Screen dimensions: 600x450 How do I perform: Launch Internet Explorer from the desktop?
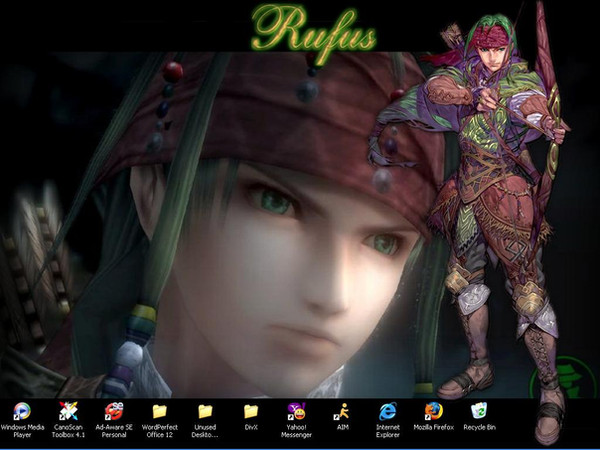pyautogui.click(x=388, y=411)
